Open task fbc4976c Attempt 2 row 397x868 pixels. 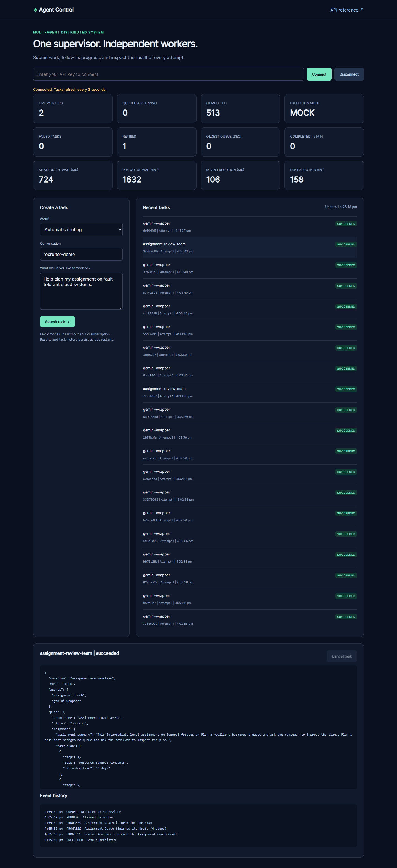tap(250, 372)
